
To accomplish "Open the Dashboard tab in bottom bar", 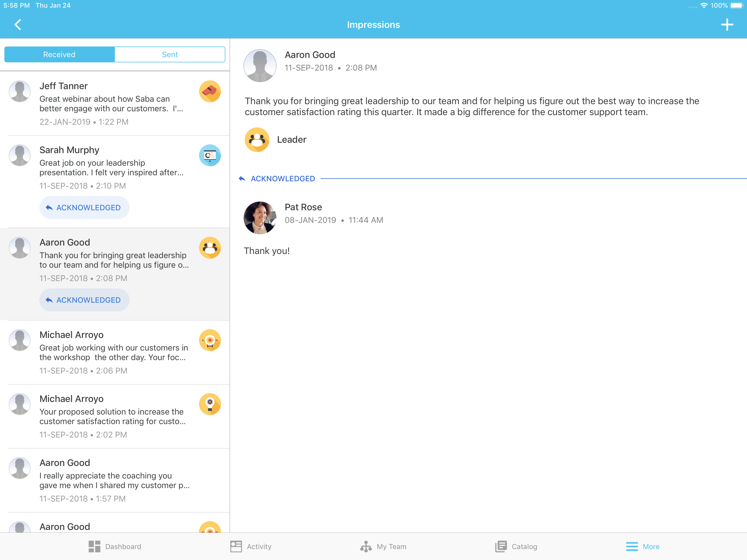I will [x=115, y=546].
